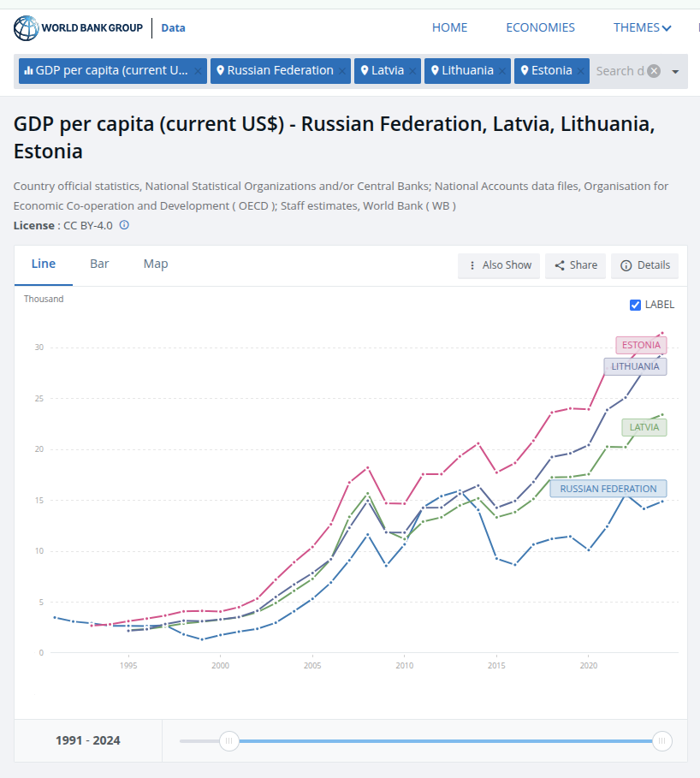The image size is (700, 778).
Task: Click the left handle of the year slider
Action: tap(229, 740)
